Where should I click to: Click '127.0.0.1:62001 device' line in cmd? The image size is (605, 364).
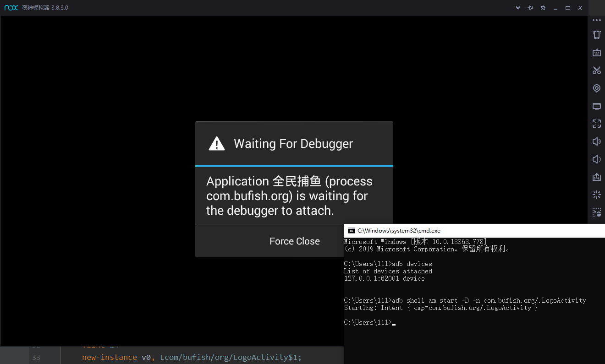pos(384,278)
